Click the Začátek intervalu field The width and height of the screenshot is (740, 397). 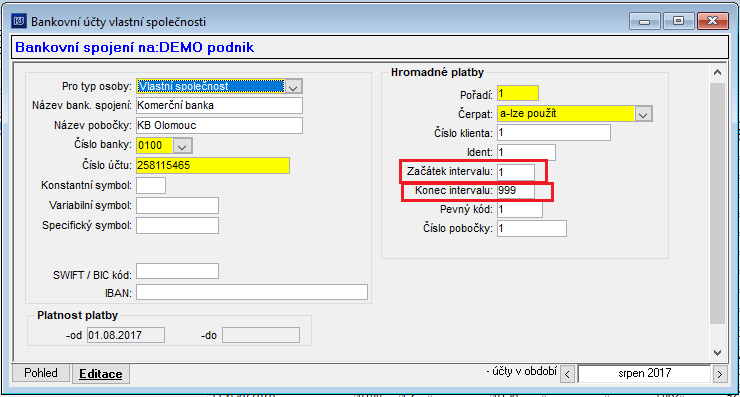pos(516,172)
